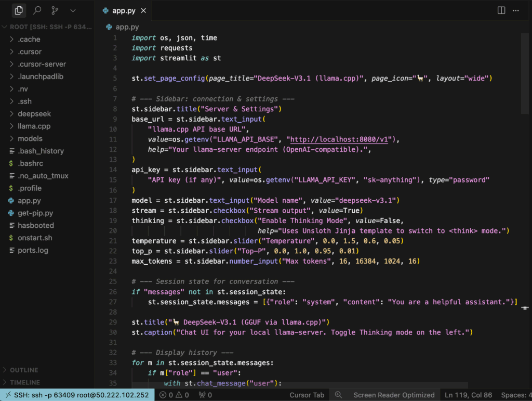Click "Max tokens" string on line 23
The image size is (532, 401).
[307, 261]
